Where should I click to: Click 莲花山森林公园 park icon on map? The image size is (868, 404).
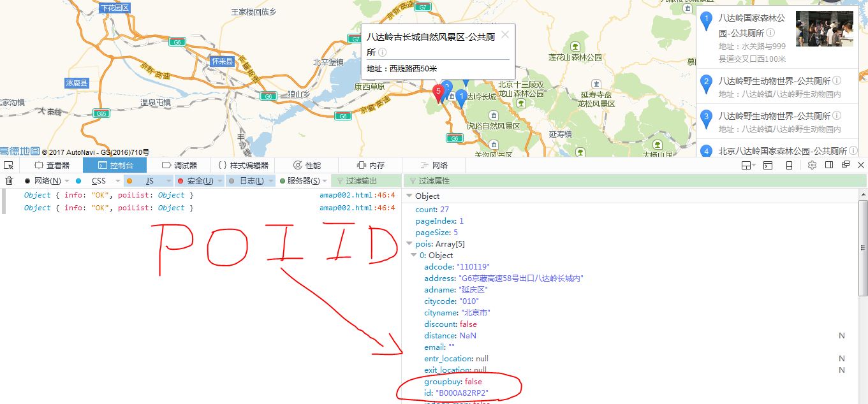click(575, 47)
